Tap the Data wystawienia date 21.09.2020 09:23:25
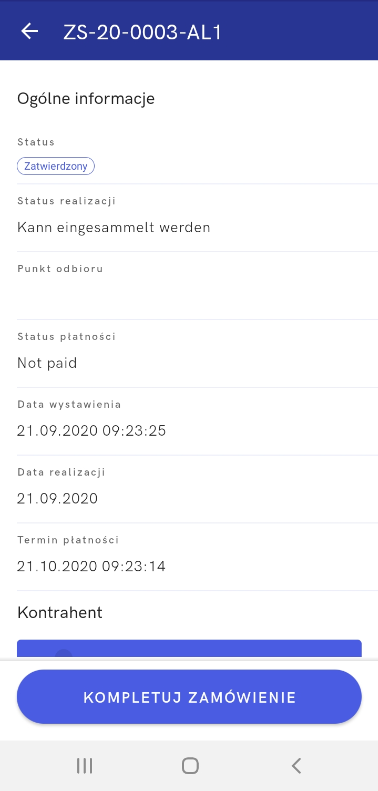 [x=91, y=431]
